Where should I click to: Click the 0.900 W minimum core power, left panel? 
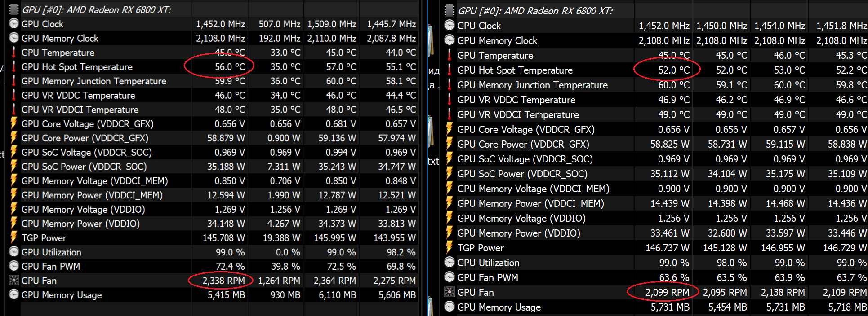tap(284, 138)
